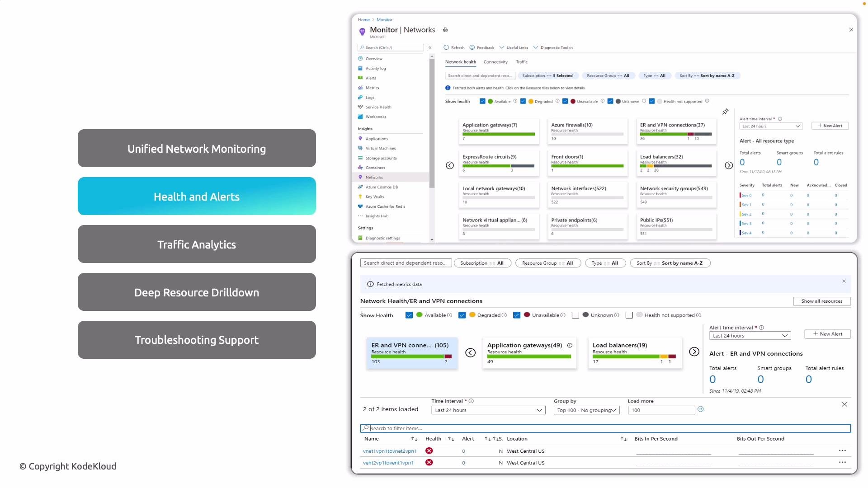Uncheck Health not supported in top panel
The height and width of the screenshot is (488, 868).
click(x=652, y=101)
